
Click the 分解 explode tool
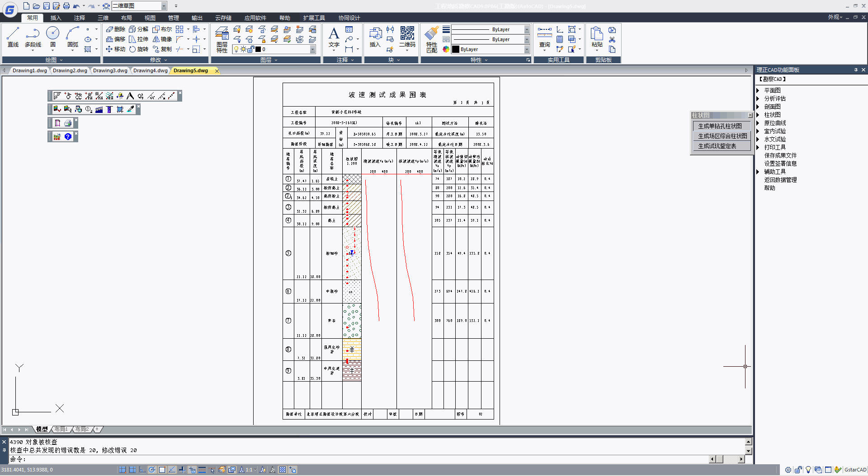pyautogui.click(x=139, y=29)
